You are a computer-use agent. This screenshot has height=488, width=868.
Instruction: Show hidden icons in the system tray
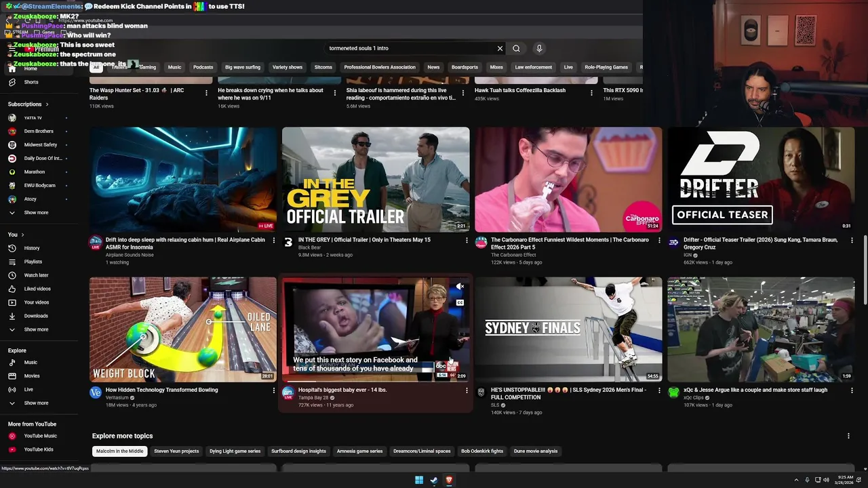796,480
